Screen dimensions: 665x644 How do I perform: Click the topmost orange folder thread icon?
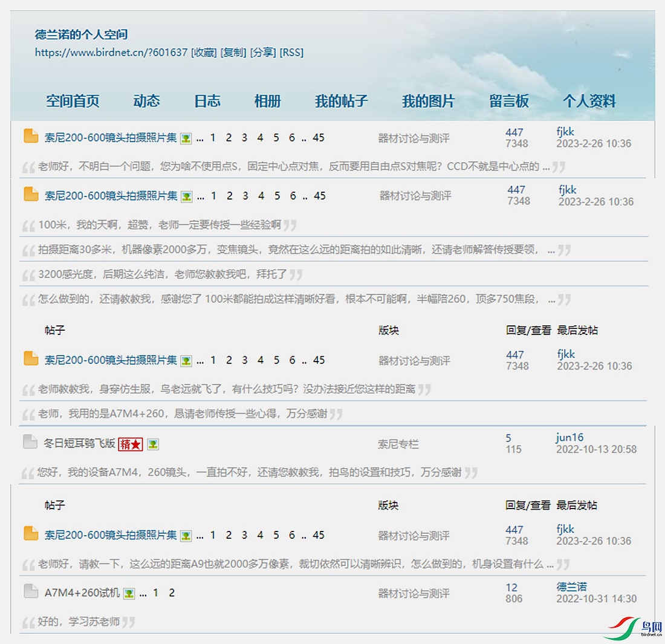click(31, 136)
